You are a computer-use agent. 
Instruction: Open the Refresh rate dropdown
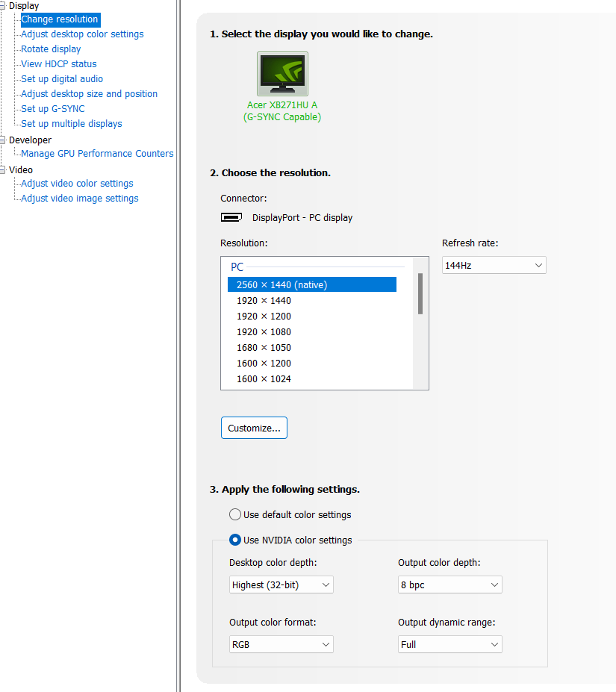coord(494,265)
